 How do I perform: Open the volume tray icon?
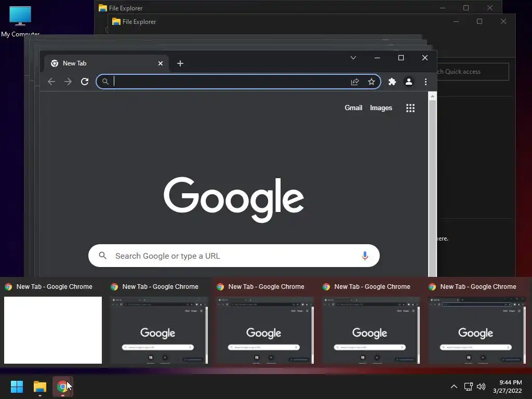(x=481, y=387)
